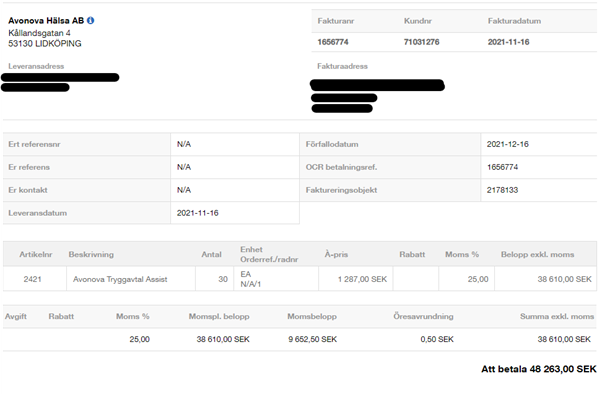Click the À-pris column header
The height and width of the screenshot is (394, 615).
pos(336,254)
